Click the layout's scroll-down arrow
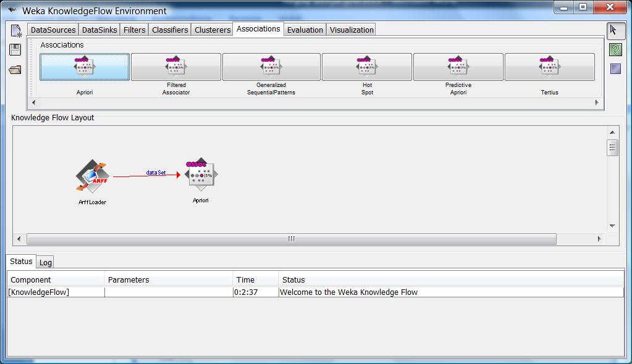 click(x=612, y=225)
